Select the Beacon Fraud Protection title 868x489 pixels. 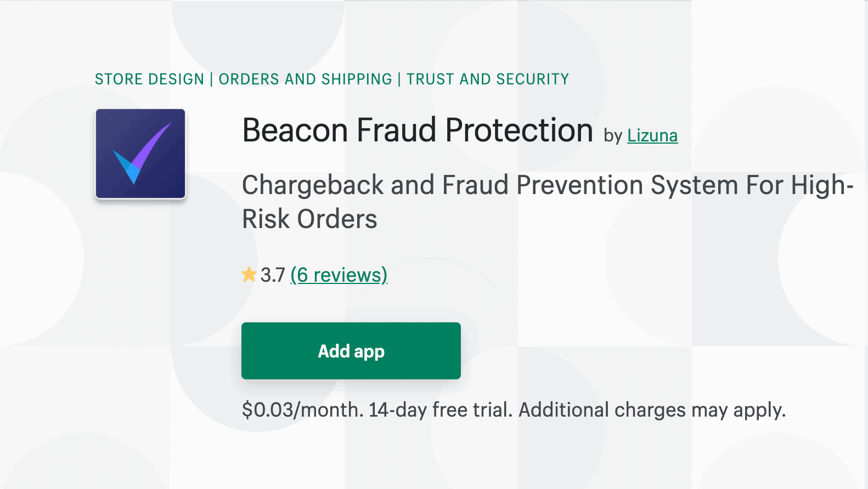[418, 130]
